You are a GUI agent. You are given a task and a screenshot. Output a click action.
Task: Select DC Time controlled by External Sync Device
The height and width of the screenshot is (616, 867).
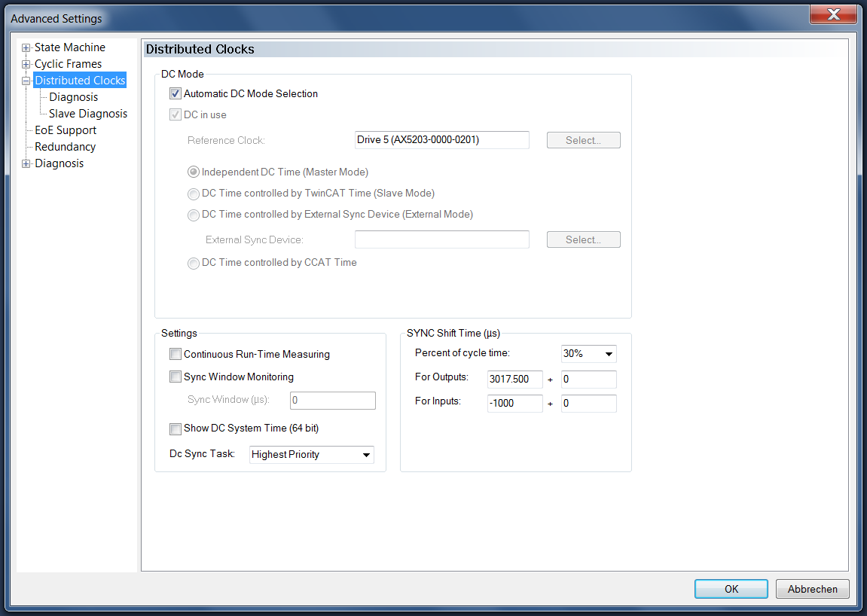pos(193,215)
